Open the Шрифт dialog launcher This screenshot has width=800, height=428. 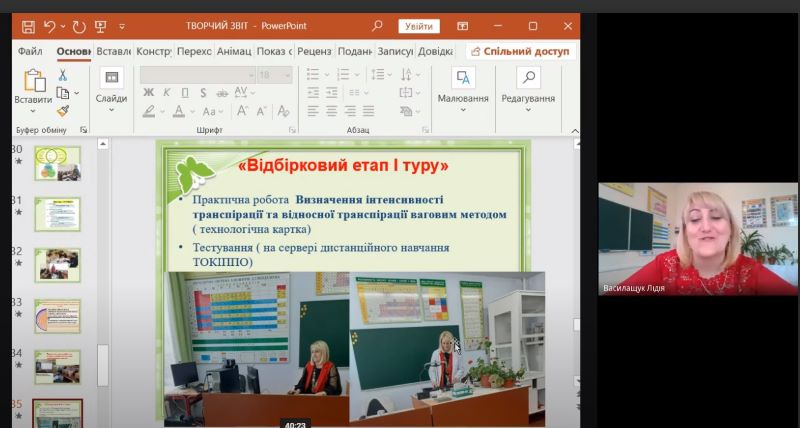292,130
